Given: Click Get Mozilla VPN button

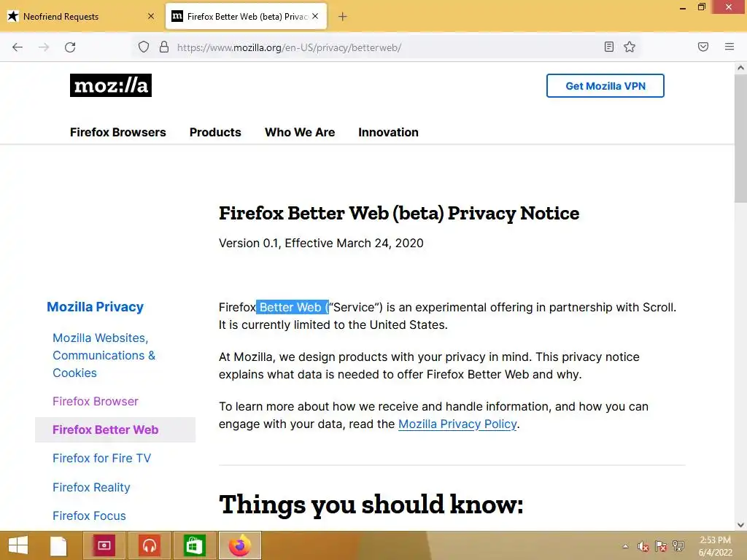Looking at the screenshot, I should (x=605, y=86).
